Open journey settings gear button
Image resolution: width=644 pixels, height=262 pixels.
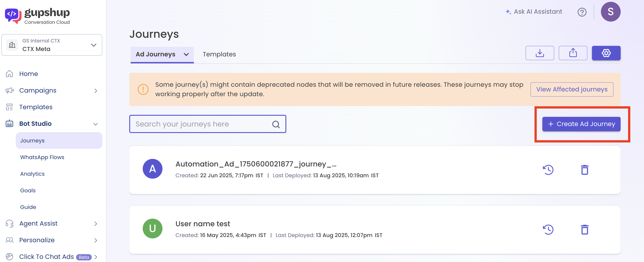(606, 53)
